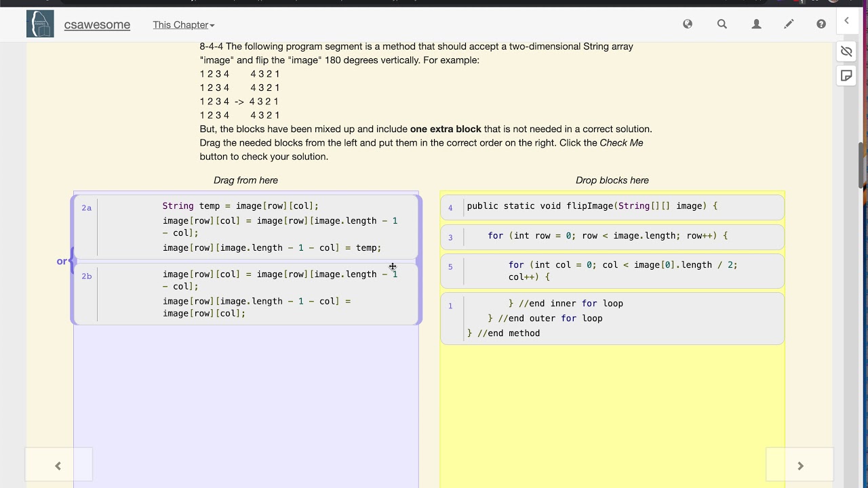Open the csawesome home link

pos(97,25)
